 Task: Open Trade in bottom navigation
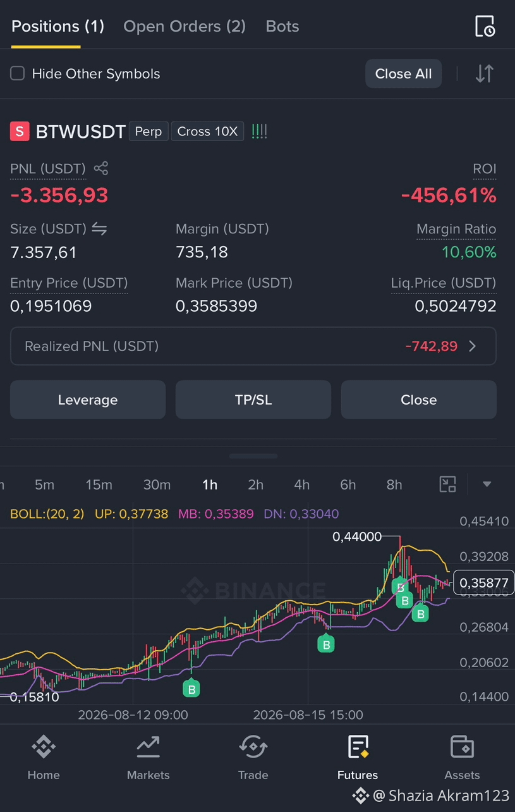253,757
